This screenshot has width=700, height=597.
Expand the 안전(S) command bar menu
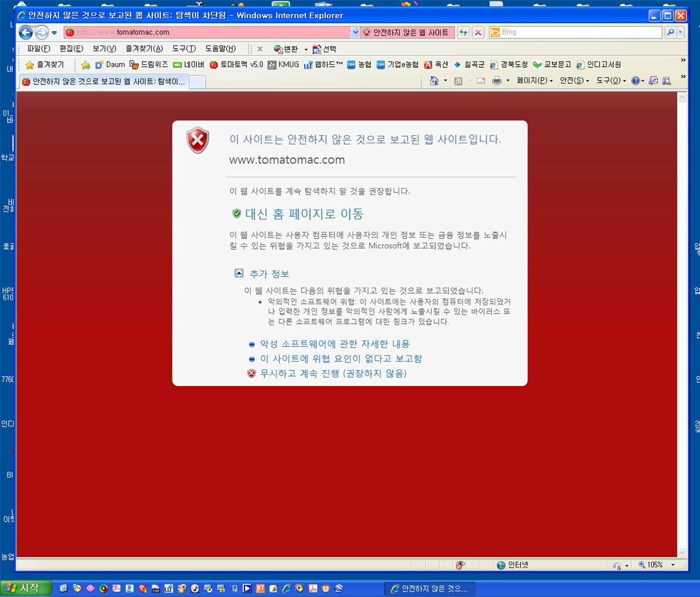click(x=574, y=81)
